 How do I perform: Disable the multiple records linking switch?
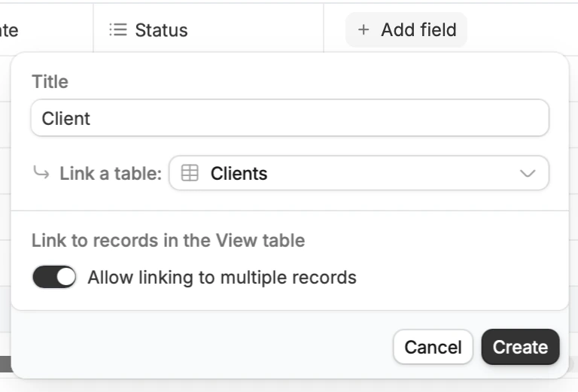(x=54, y=277)
